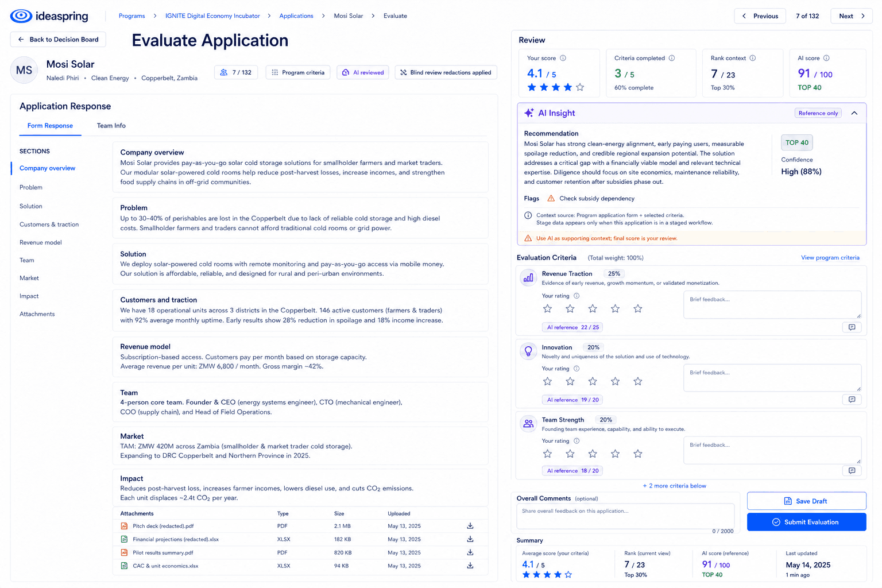
Task: Click Your score info icon
Action: 563,58
